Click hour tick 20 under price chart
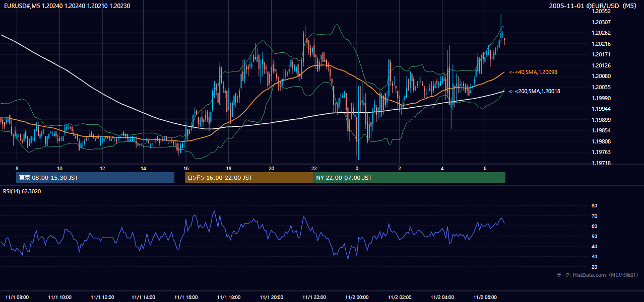Screen dimensions: 644x302 [272, 168]
